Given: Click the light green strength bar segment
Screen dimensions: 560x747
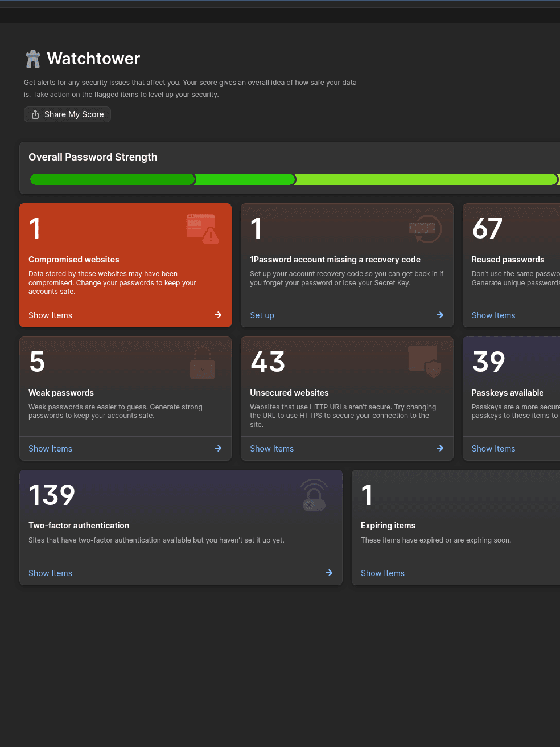Looking at the screenshot, I should [426, 180].
